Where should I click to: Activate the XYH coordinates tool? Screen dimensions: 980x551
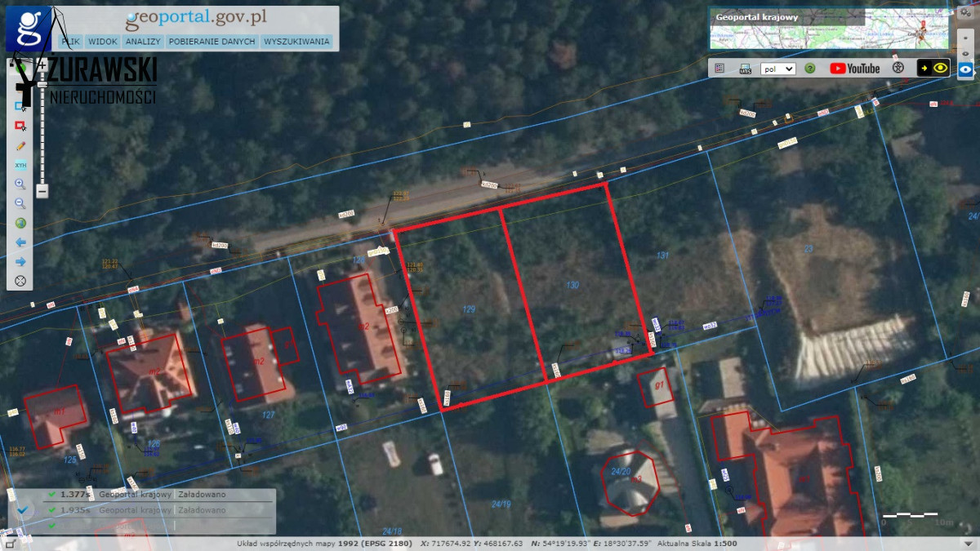pyautogui.click(x=20, y=165)
